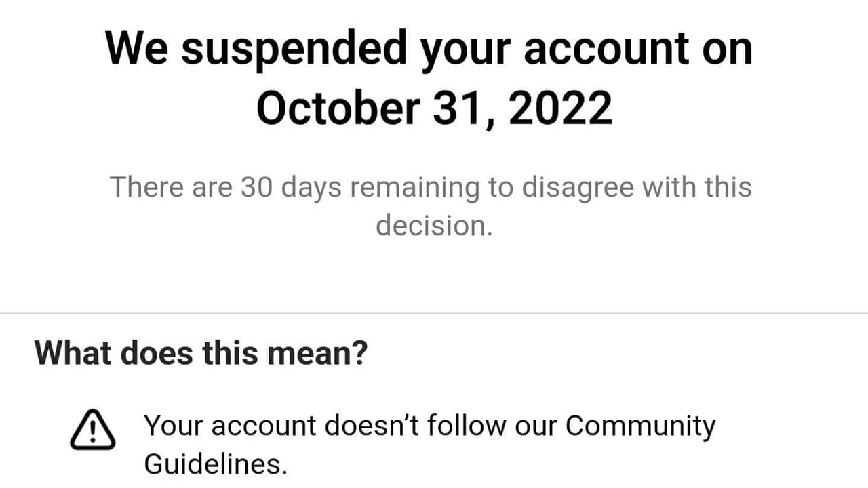Click the word "disagree" in the notice
868x488 pixels.
tap(578, 186)
